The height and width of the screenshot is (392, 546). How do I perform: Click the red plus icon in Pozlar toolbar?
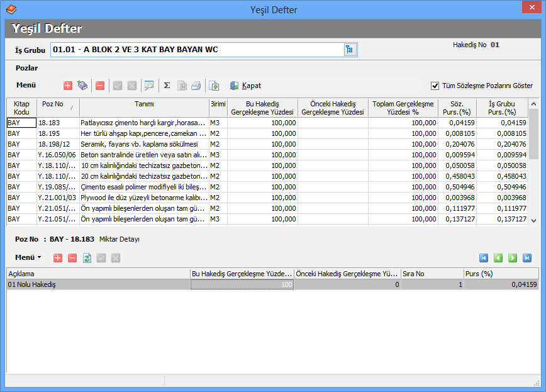point(68,86)
